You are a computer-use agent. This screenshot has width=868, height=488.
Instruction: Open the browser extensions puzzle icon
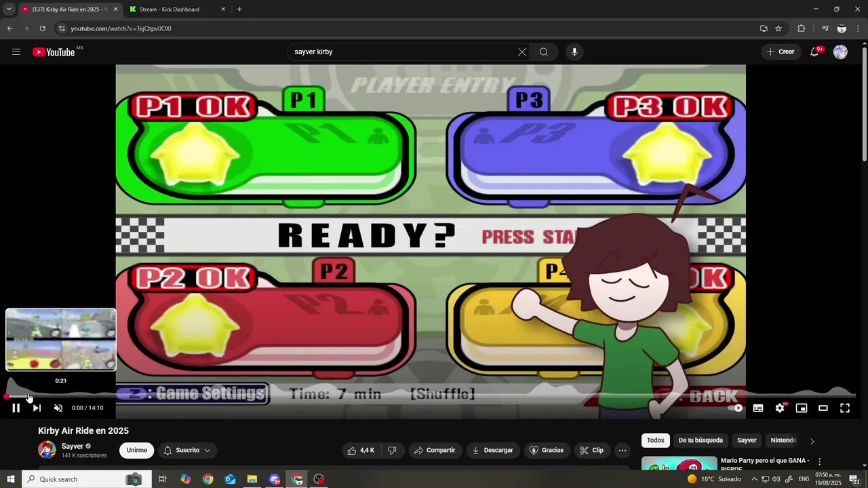pos(801,28)
